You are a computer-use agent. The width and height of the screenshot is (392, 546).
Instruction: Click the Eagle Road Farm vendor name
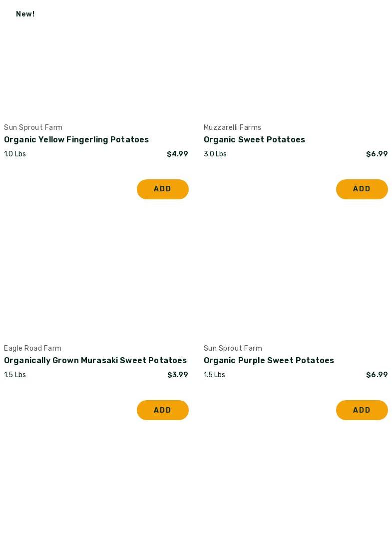32,348
